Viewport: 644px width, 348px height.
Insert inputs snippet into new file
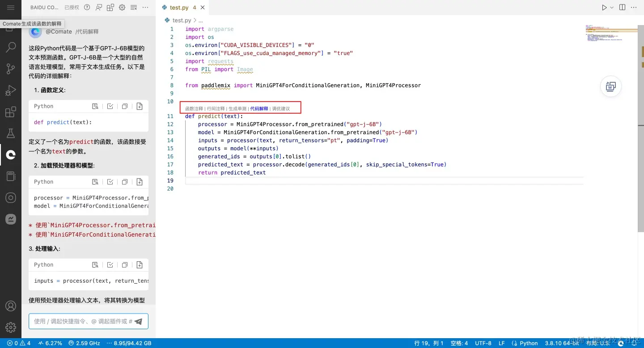[x=140, y=265]
